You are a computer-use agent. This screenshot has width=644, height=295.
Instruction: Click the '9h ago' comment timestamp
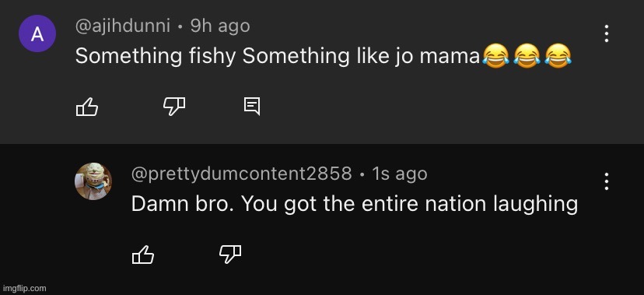pyautogui.click(x=220, y=26)
